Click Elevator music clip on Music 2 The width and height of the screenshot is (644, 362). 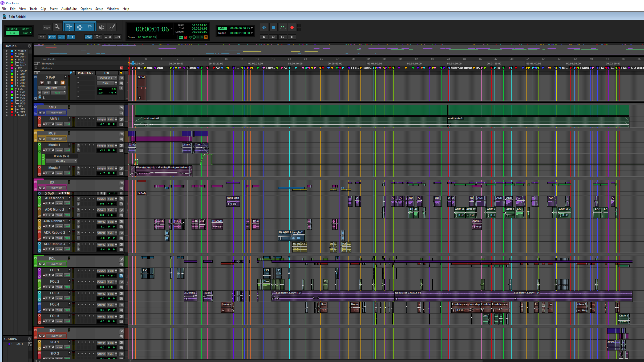(x=161, y=171)
